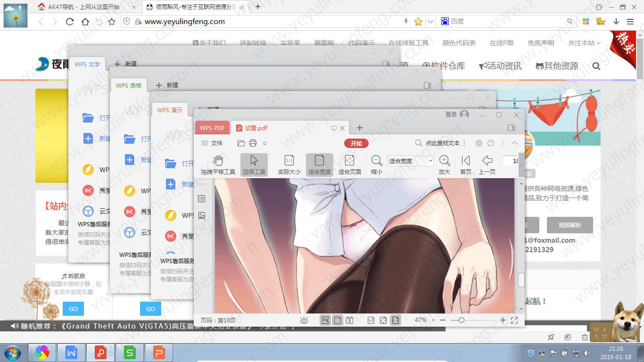Open the AK47导航 browser tab
The width and height of the screenshot is (644, 362).
pos(87,7)
